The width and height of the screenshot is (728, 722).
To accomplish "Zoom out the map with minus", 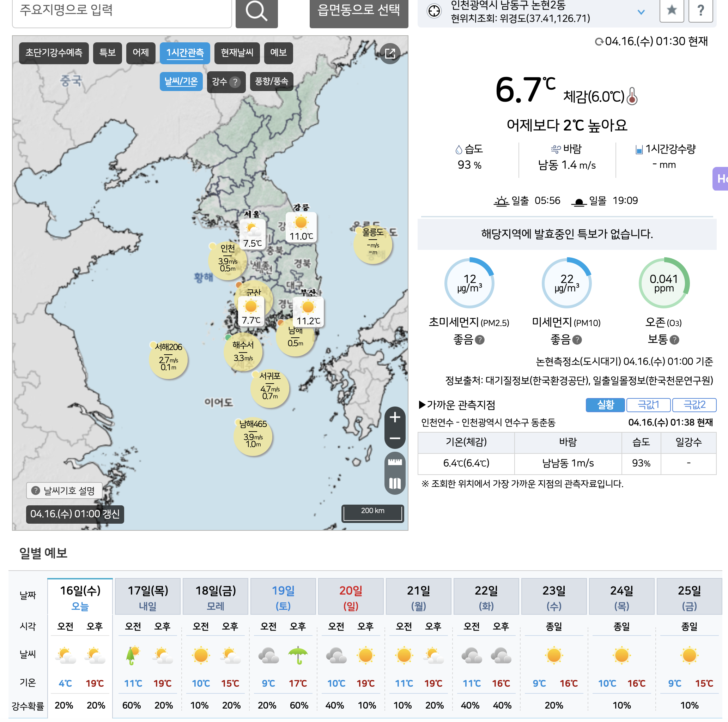I will (395, 438).
